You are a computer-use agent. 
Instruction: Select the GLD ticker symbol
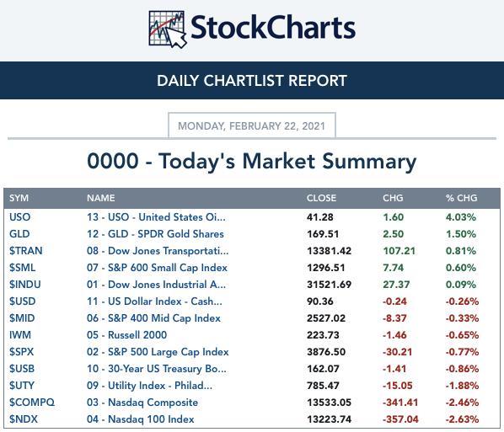coord(19,234)
